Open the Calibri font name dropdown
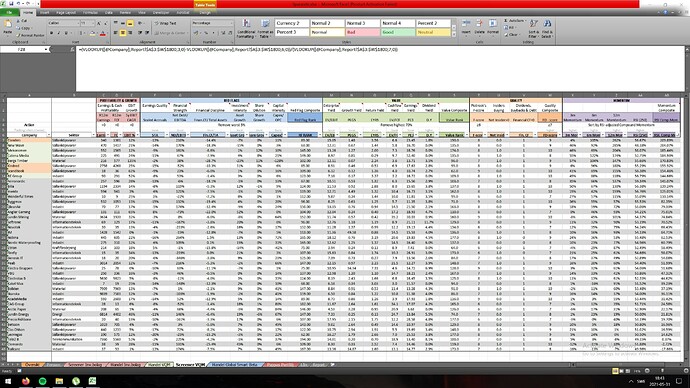The width and height of the screenshot is (690, 388). pos(78,23)
